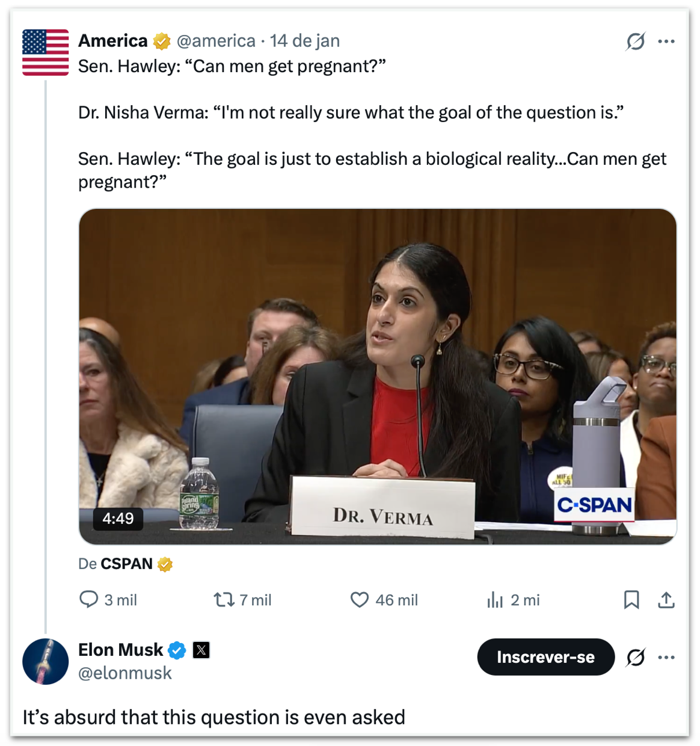Open Grok icon on America post

pyautogui.click(x=636, y=41)
